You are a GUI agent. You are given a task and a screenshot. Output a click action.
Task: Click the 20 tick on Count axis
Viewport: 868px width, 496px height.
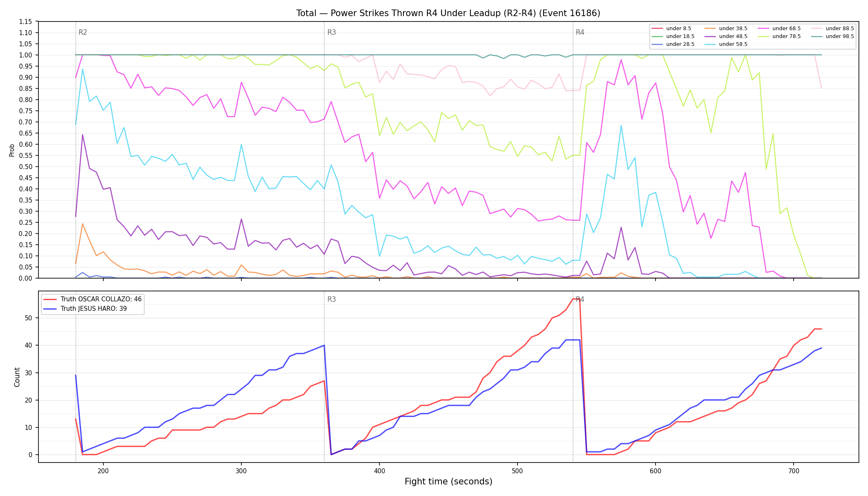point(29,400)
